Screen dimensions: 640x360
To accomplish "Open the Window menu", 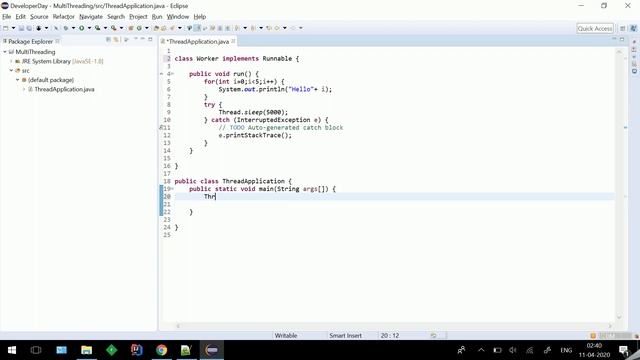I will (178, 17).
